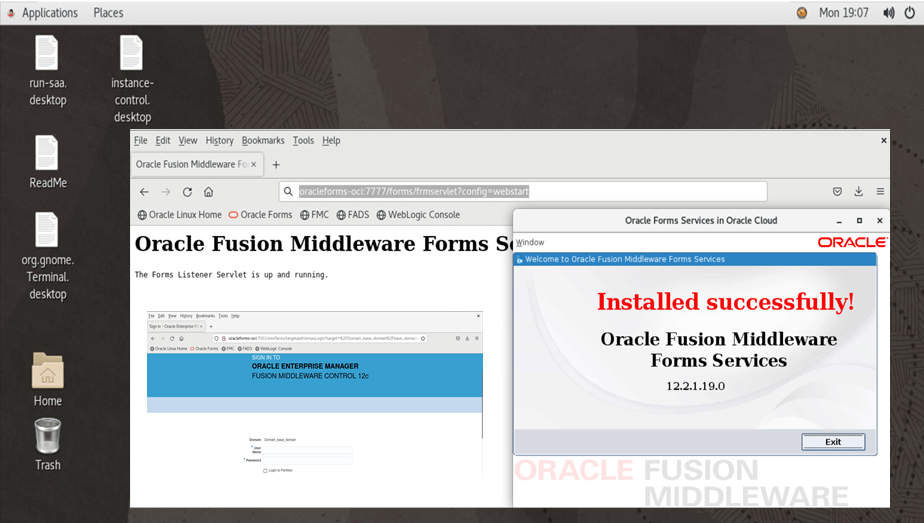Close the Oracle Fusion Middleware tab
Viewport: 924px width, 523px height.
pyautogui.click(x=253, y=164)
